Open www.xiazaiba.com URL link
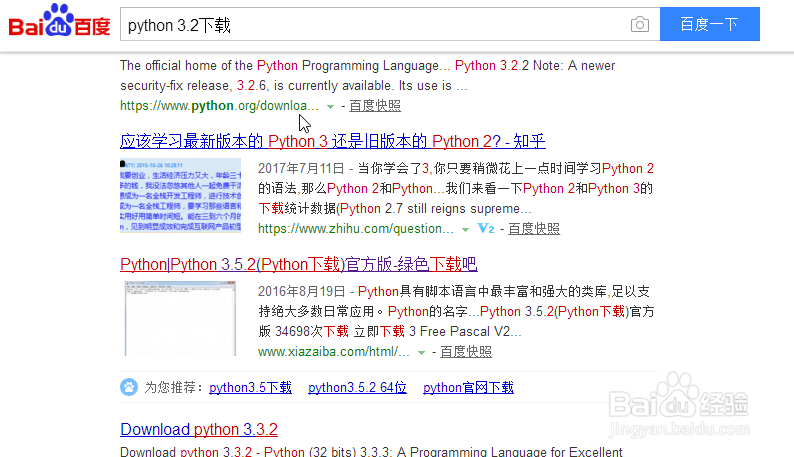This screenshot has height=457, width=794. coord(333,352)
